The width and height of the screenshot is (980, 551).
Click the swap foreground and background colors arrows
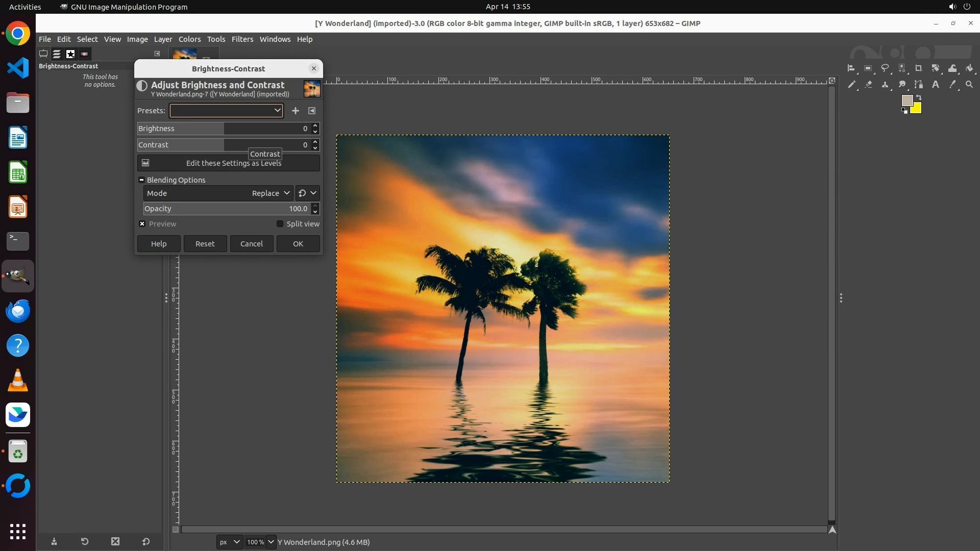pos(919,97)
